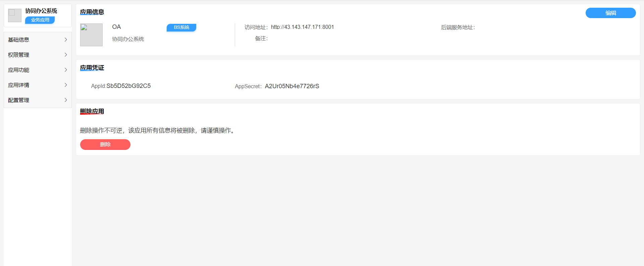The image size is (644, 266).
Task: Click the AppId value Sb5D52bG92C5
Action: tap(128, 86)
